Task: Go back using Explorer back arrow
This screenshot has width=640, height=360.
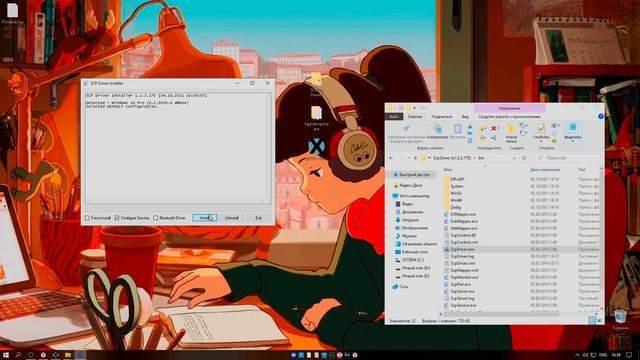Action: (x=391, y=158)
